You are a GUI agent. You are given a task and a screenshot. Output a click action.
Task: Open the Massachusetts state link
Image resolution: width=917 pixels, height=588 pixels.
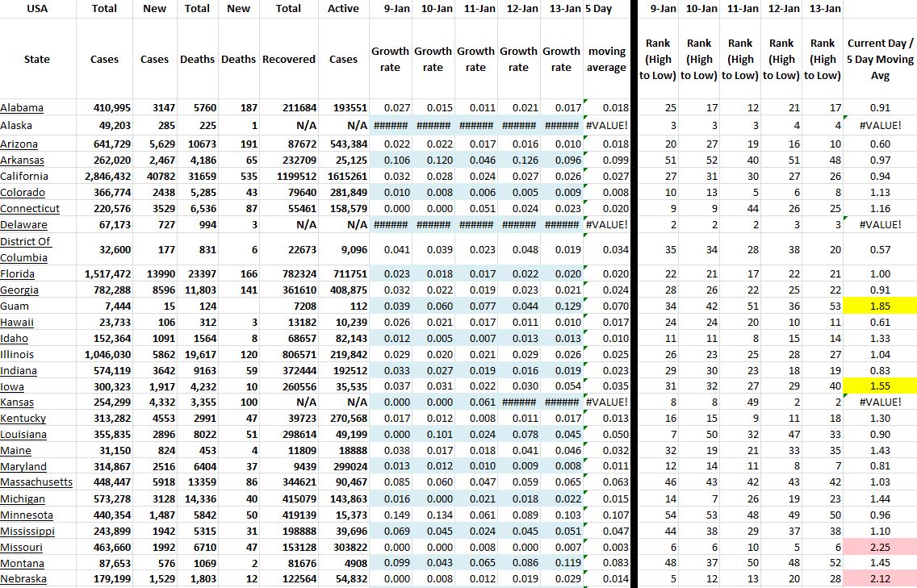(36, 482)
